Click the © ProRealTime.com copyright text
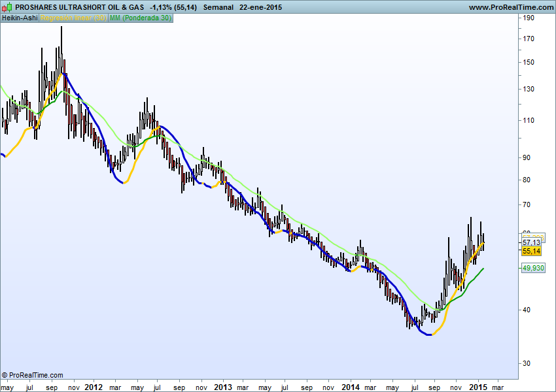 [33, 375]
